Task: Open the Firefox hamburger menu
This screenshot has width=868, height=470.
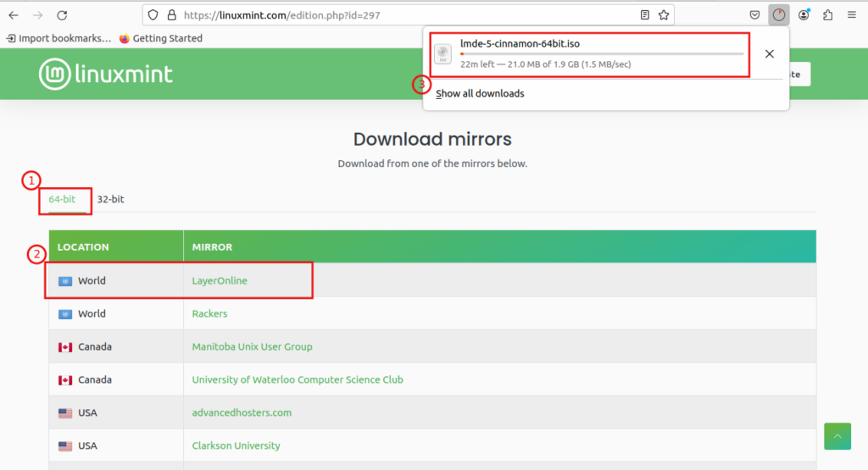Action: [x=852, y=15]
